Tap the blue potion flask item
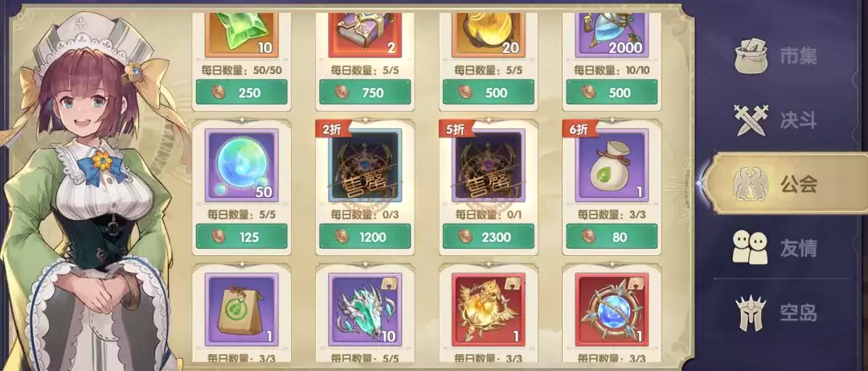 [x=612, y=35]
